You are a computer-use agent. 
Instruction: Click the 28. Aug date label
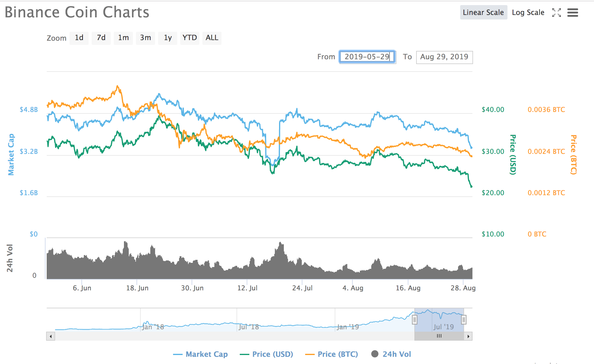point(463,288)
